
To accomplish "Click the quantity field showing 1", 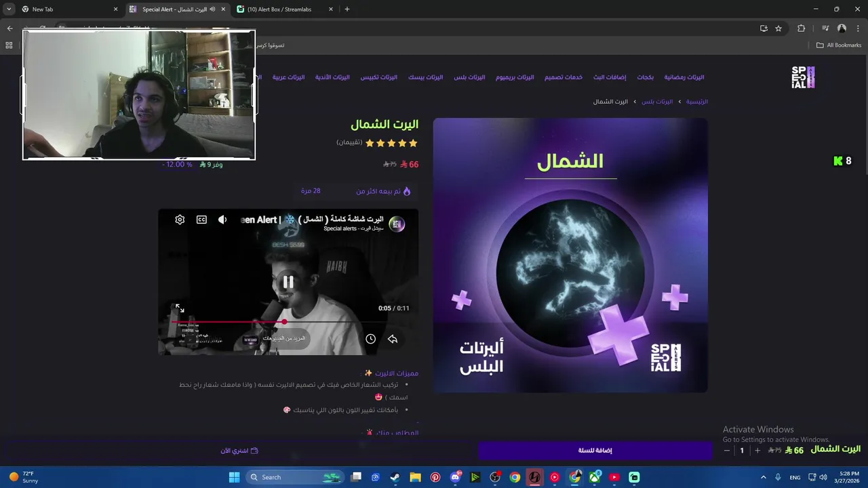I will click(x=742, y=451).
